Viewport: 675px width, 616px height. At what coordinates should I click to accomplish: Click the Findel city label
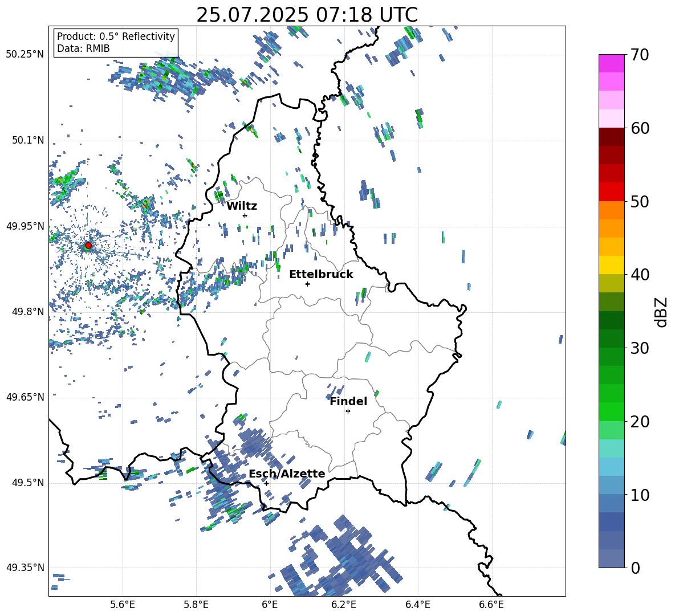click(348, 401)
